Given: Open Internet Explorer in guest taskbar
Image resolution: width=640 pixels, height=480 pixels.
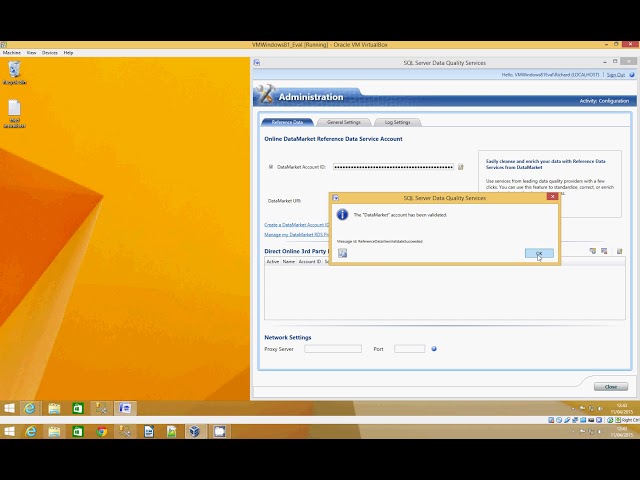Looking at the screenshot, I should coord(30,408).
